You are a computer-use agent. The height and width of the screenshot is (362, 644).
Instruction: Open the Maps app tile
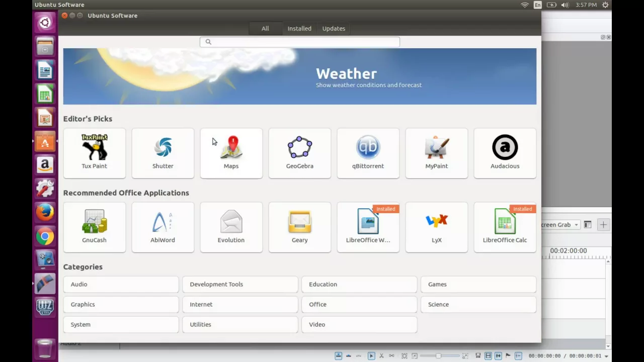point(231,153)
